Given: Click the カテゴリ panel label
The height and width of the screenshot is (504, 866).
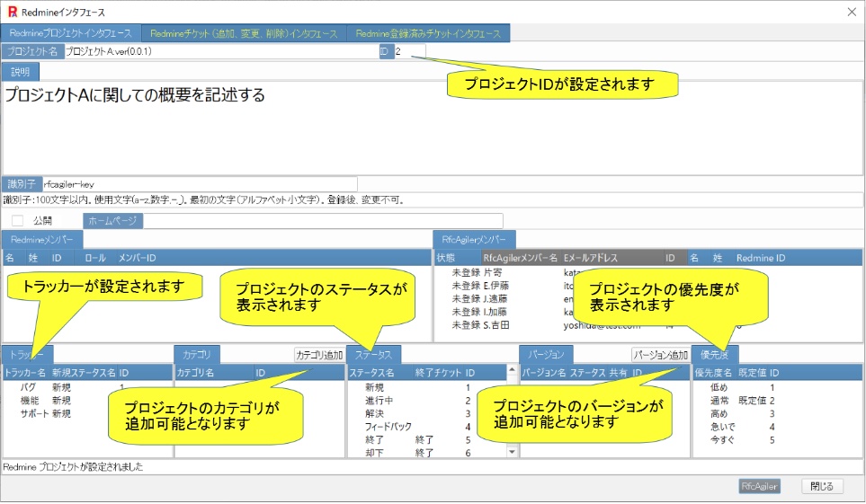Looking at the screenshot, I should coord(197,354).
